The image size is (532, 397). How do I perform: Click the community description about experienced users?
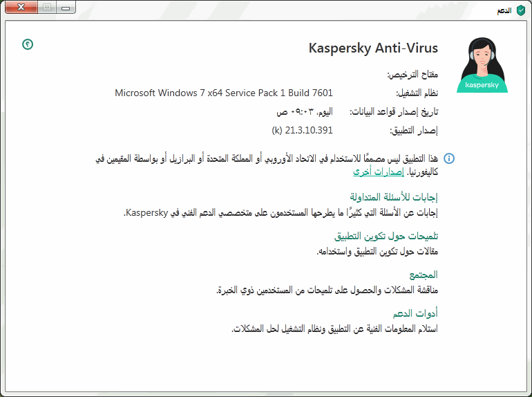(x=327, y=290)
